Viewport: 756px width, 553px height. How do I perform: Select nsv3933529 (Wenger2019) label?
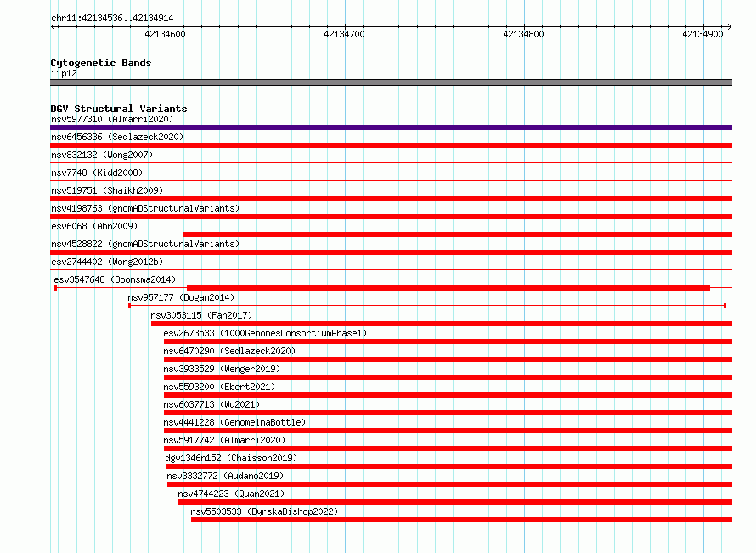click(x=222, y=369)
